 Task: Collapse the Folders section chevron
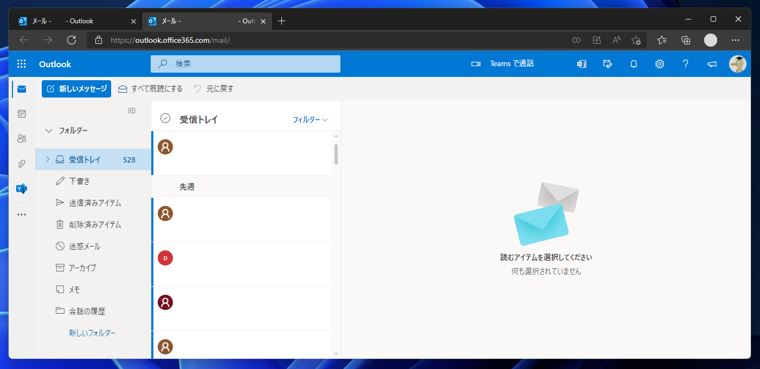(48, 130)
